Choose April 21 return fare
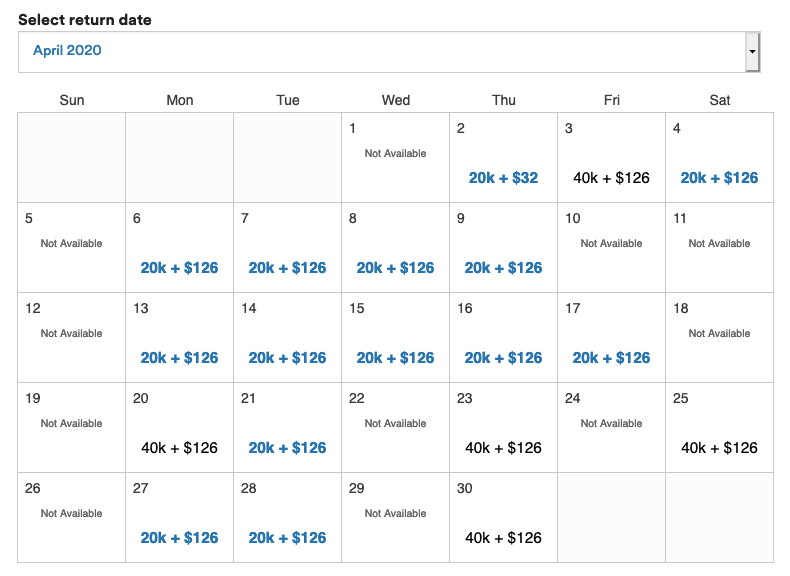 [287, 448]
